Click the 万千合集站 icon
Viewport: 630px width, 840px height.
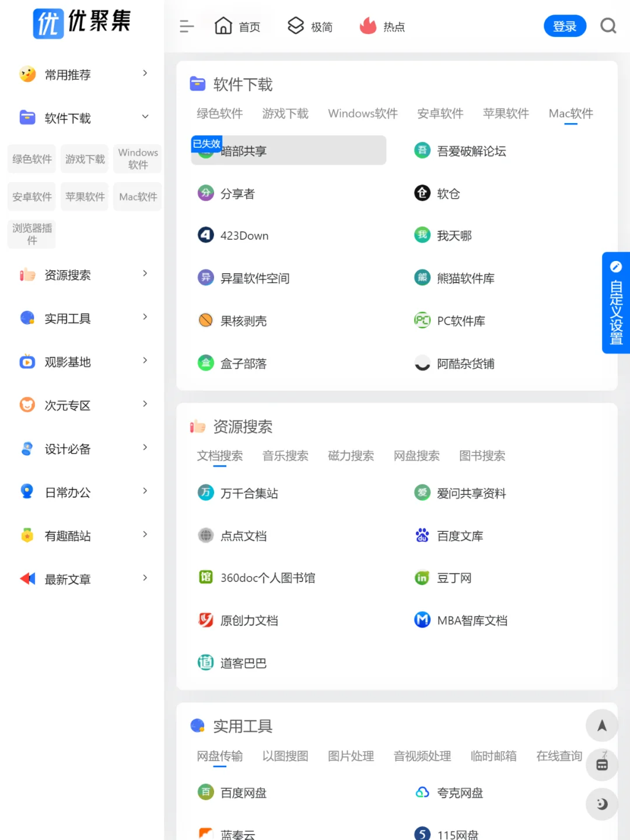click(206, 493)
